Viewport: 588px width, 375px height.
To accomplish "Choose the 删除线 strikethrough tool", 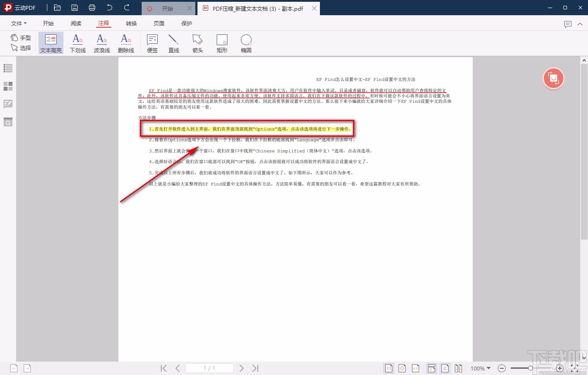I will tap(126, 43).
